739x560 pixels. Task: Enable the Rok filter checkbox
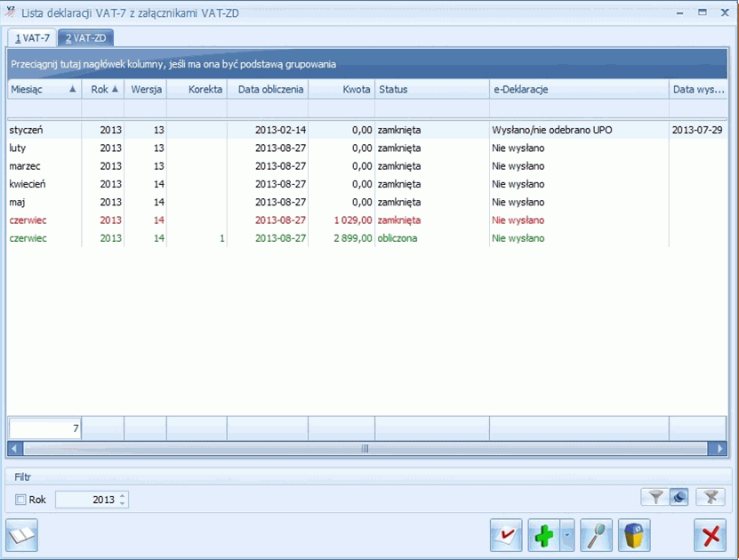click(20, 500)
